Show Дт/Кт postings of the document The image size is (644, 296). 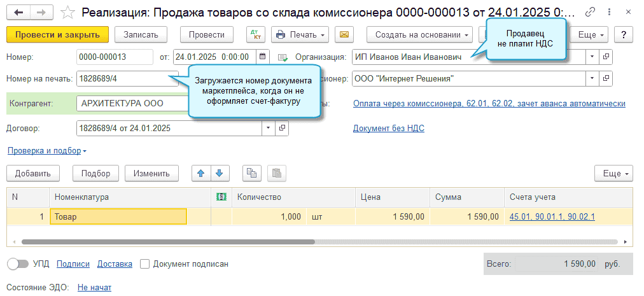point(256,34)
